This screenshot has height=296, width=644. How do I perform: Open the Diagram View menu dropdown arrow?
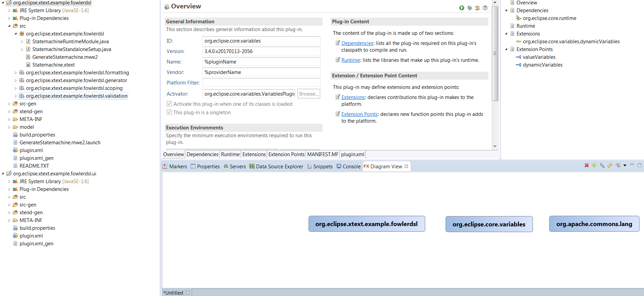click(x=625, y=165)
